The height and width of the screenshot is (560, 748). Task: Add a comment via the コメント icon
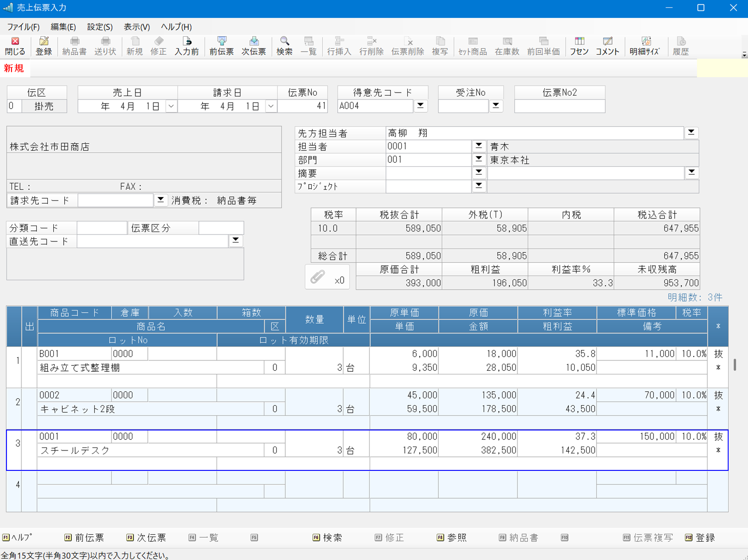click(607, 46)
